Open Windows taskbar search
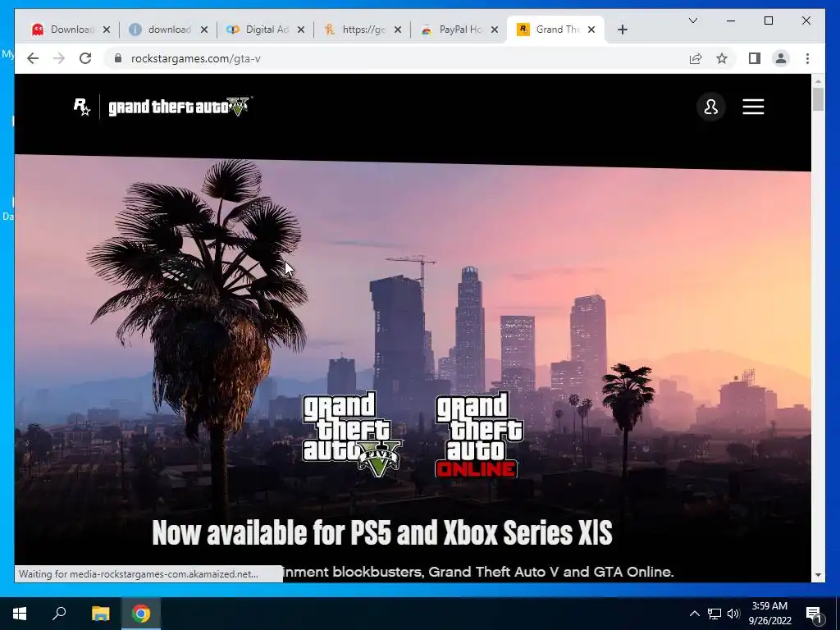This screenshot has height=630, width=840. [x=59, y=614]
